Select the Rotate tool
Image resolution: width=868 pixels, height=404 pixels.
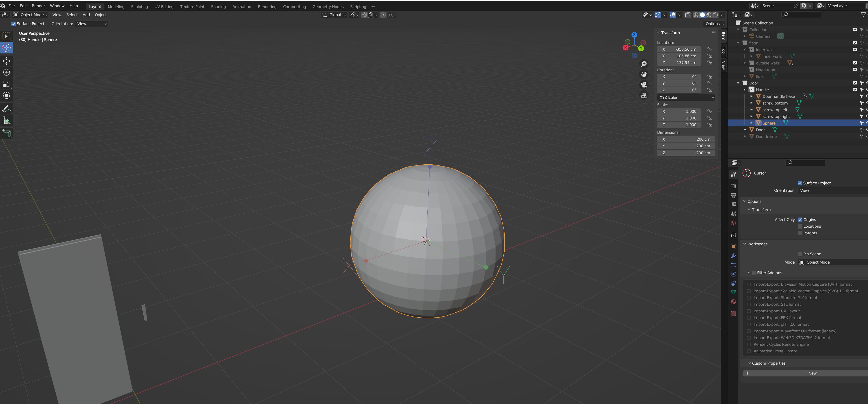[6, 72]
